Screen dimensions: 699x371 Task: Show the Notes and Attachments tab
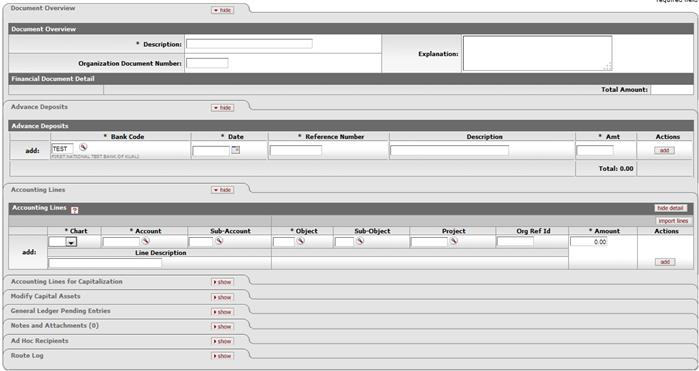(x=222, y=327)
